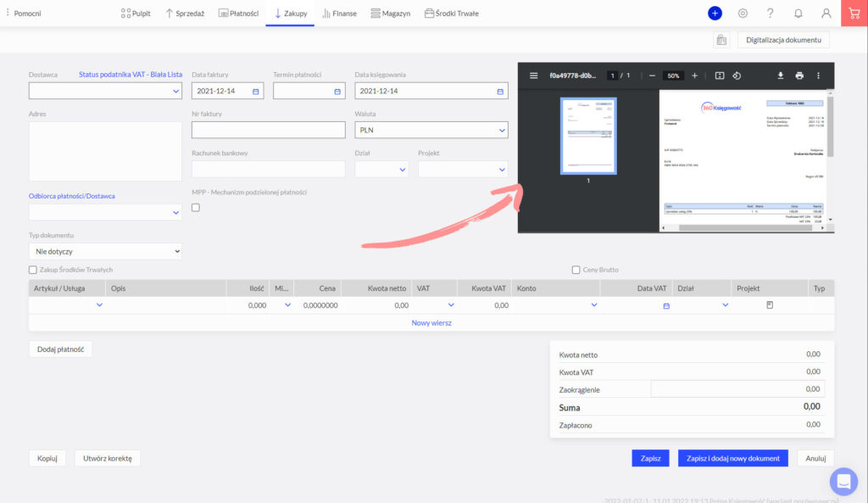Enable Zakup Środków Trwałych checkbox

[33, 270]
